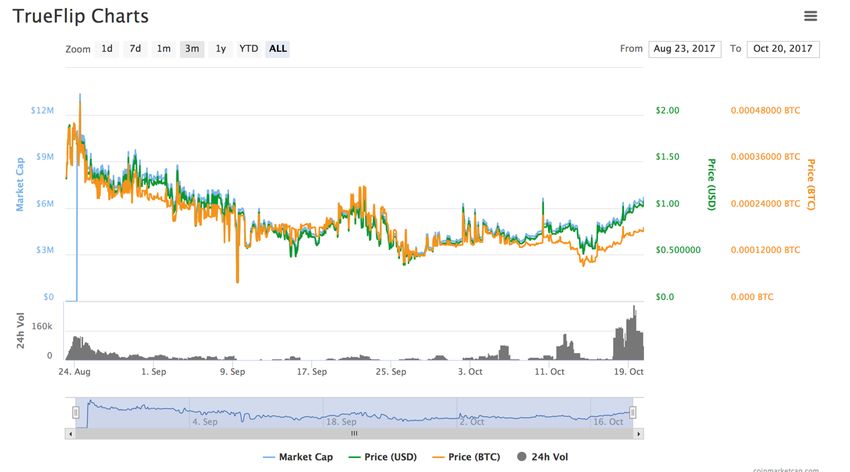
Task: Set zoom range to YTD
Action: point(249,49)
